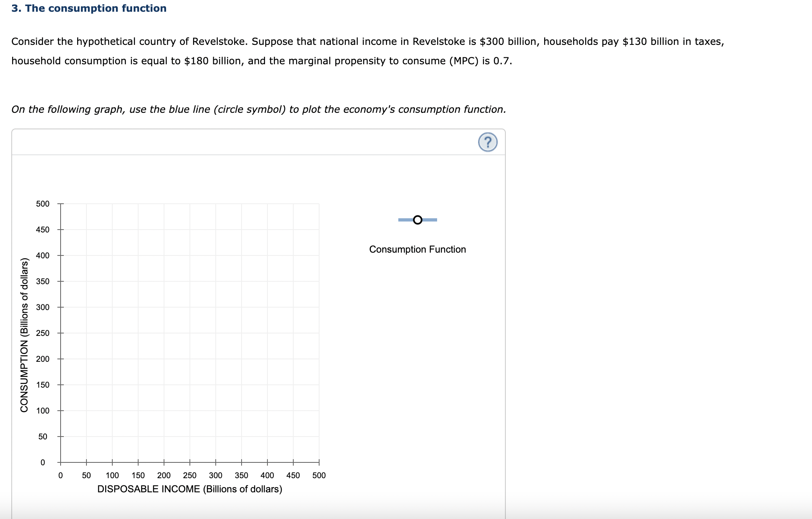Click the heading '3. The consumption function'
This screenshot has height=519, width=812.
(x=89, y=8)
